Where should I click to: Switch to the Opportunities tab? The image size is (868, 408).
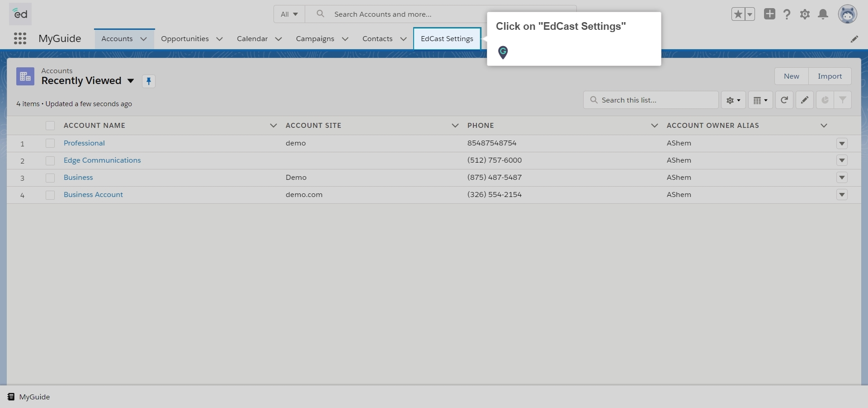[185, 39]
